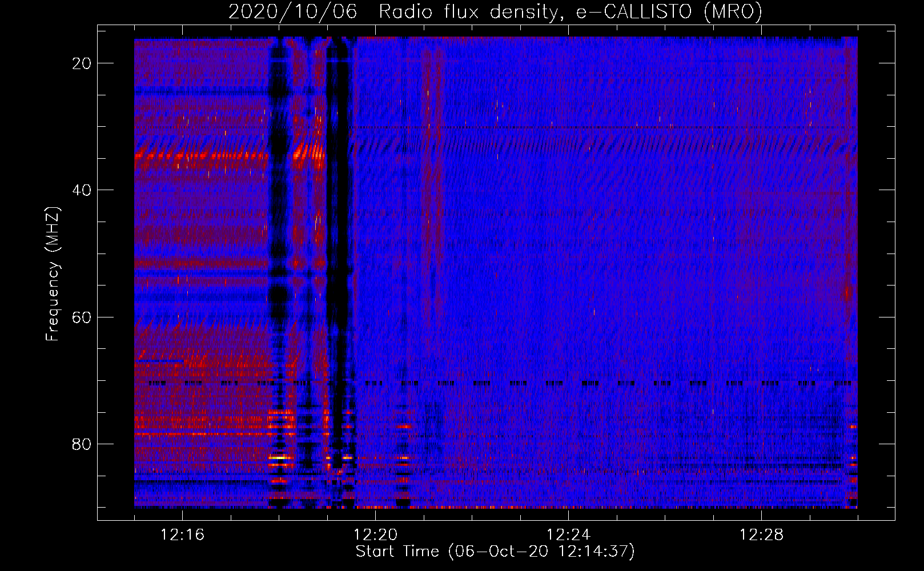The height and width of the screenshot is (571, 924).
Task: Click the 'Frequency (MHZ)' y-axis label
Action: [x=53, y=274]
